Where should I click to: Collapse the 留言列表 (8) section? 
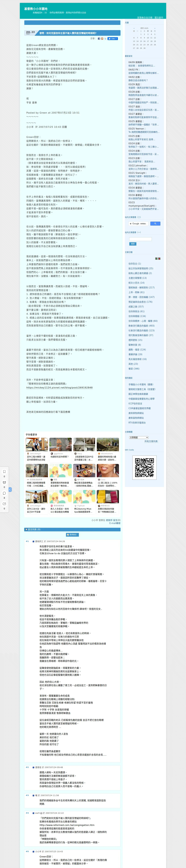click(26, 529)
